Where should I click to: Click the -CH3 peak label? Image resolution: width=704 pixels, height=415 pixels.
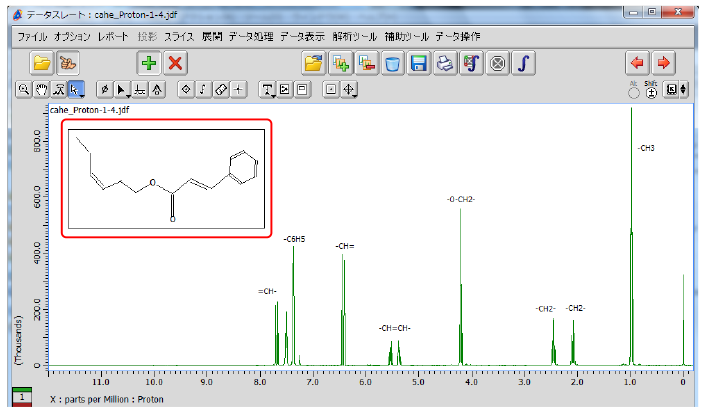tap(646, 148)
